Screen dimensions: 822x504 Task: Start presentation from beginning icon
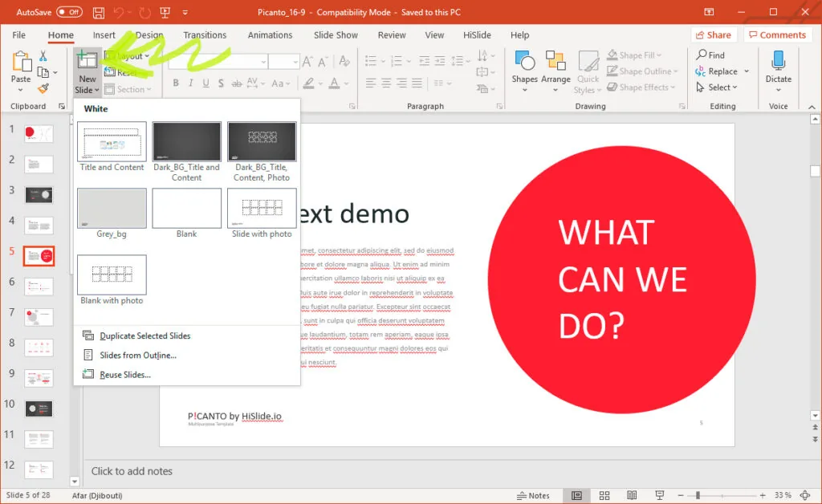165,12
